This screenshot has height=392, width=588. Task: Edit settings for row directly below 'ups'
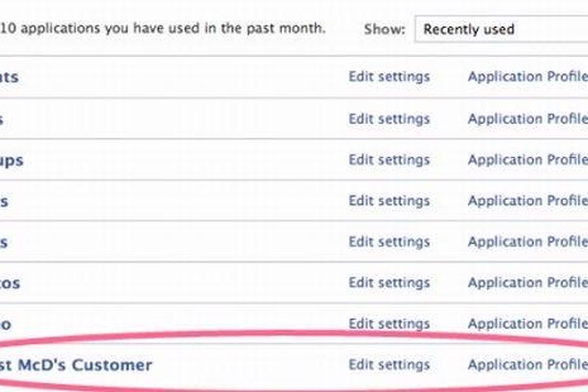[389, 201]
